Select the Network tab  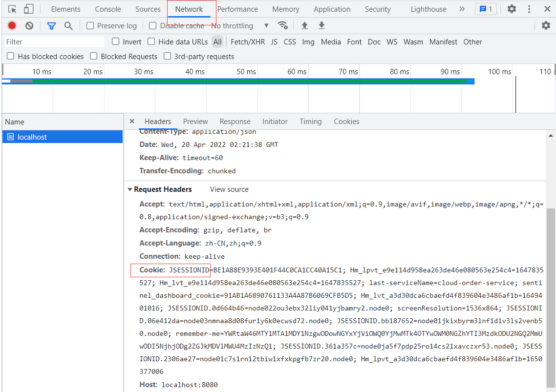[189, 9]
